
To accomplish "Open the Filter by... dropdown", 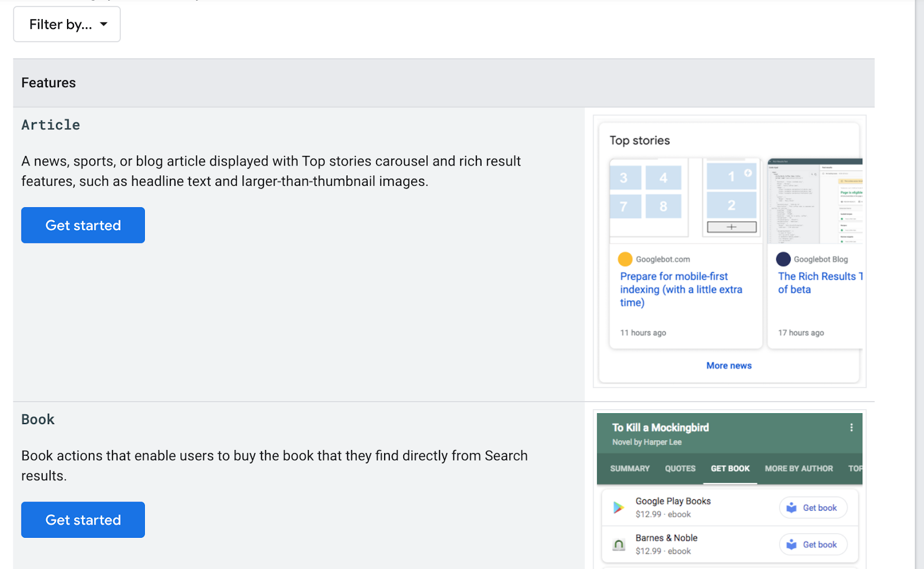I will tap(67, 24).
